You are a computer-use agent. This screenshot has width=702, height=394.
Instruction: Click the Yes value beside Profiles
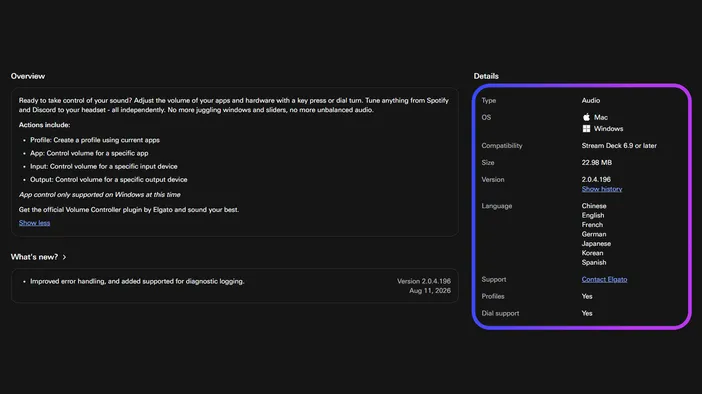[587, 296]
